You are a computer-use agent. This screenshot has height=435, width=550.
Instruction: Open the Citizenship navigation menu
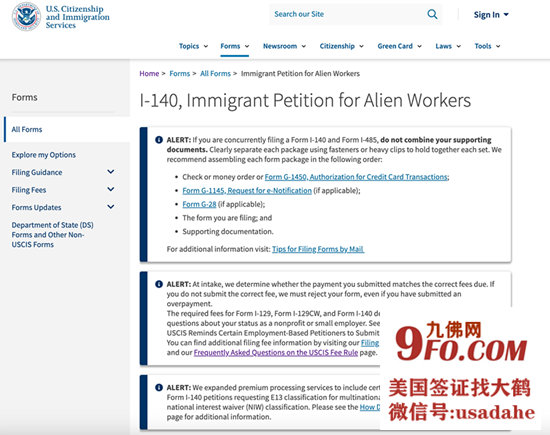pyautogui.click(x=341, y=46)
